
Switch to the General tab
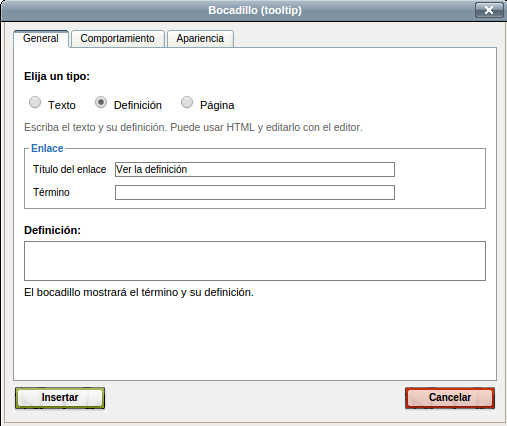(41, 39)
